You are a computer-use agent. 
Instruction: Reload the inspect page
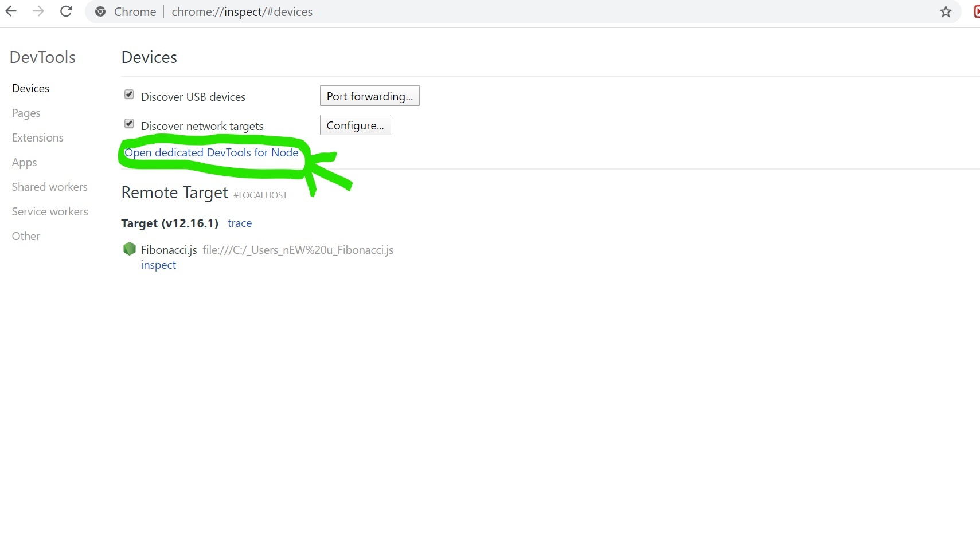[66, 11]
